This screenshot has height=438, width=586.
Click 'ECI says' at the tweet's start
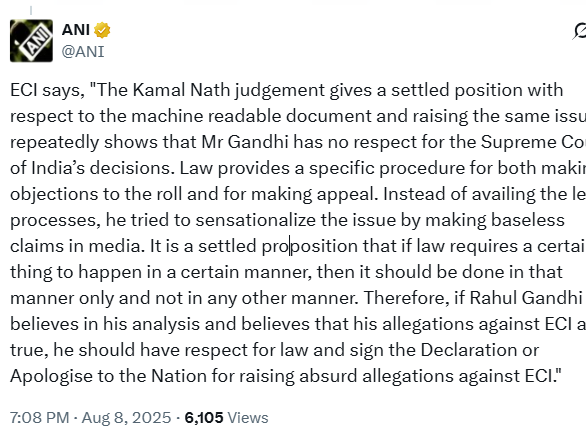pyautogui.click(x=47, y=90)
